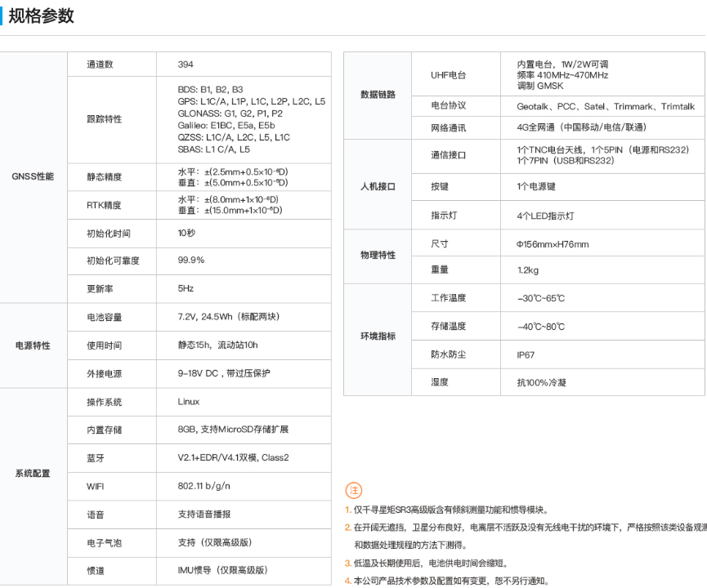Select the "GNSS性能" category cell
The height and width of the screenshot is (588, 707).
click(x=33, y=176)
